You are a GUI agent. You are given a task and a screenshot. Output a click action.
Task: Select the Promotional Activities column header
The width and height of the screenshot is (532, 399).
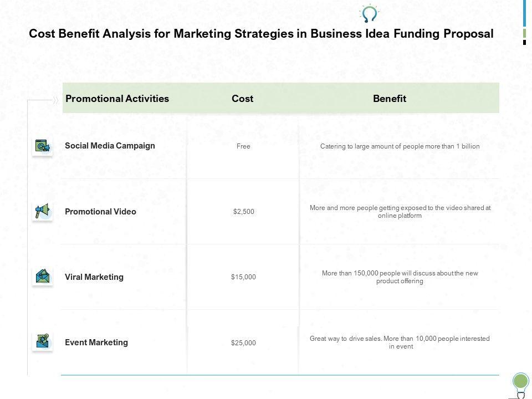(117, 99)
